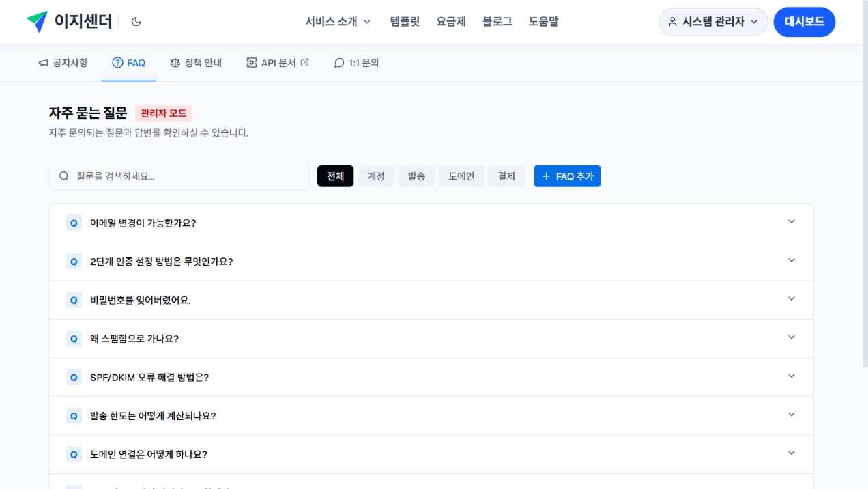Expand chevron for 2단계 인증 설정 방법
The image size is (868, 489).
click(x=792, y=260)
